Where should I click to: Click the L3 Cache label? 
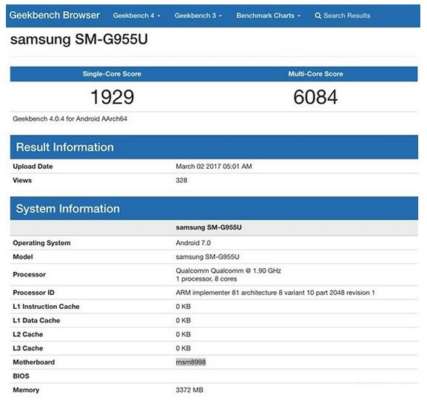(28, 348)
